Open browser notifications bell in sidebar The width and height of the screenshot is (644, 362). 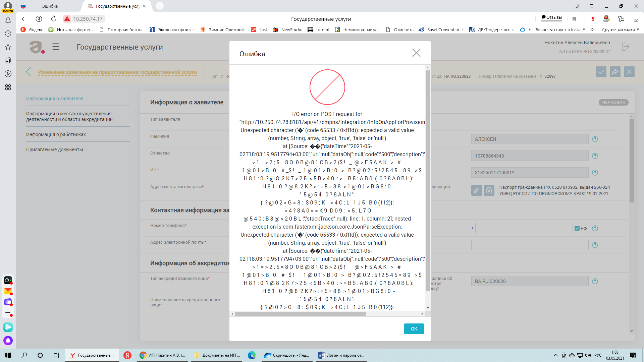coord(8,20)
